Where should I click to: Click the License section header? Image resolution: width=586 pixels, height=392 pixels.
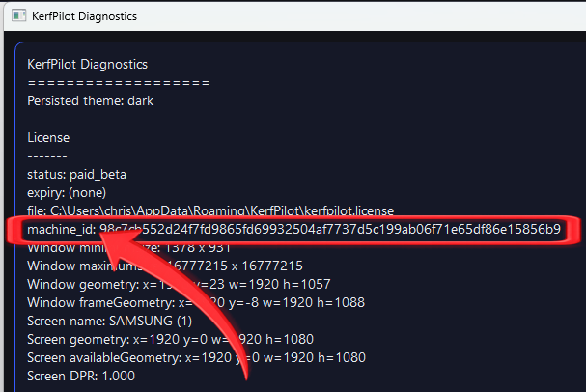[48, 137]
